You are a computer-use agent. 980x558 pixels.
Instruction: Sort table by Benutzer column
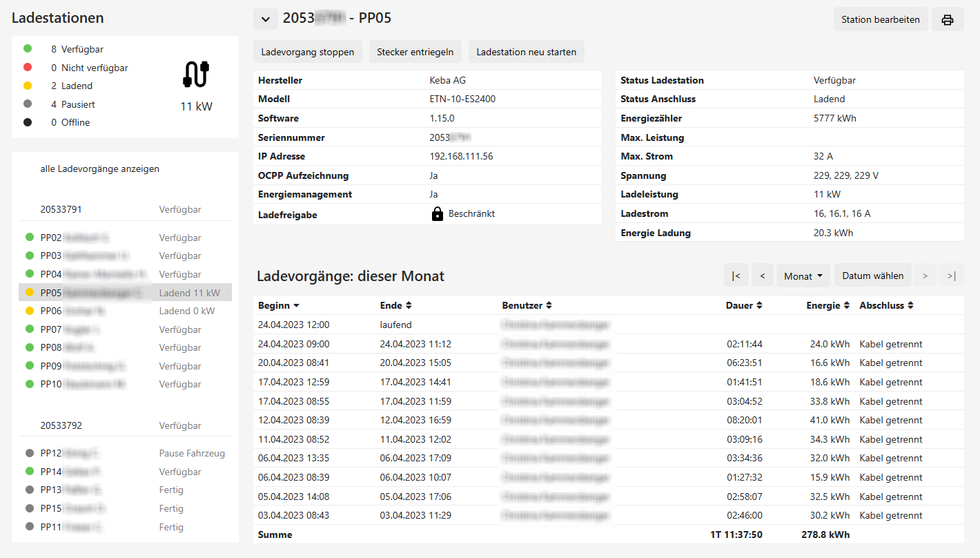click(x=527, y=305)
